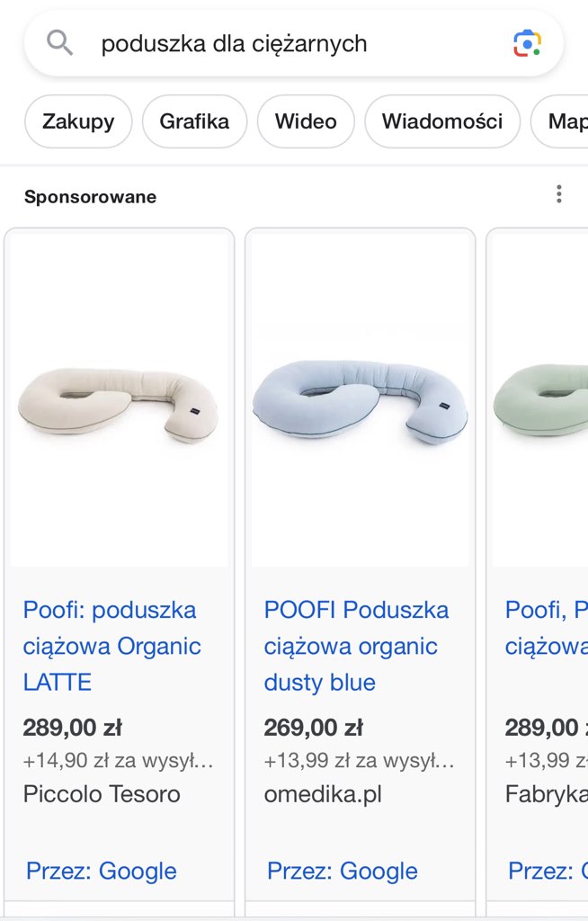This screenshot has height=921, width=588.
Task: Open third Poofi product title link
Action: pos(546,628)
